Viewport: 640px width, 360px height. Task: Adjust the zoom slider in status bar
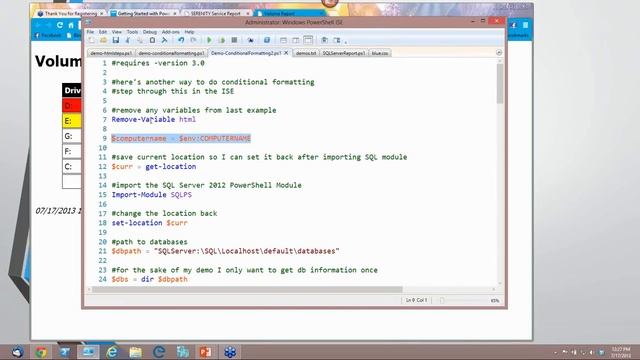pyautogui.click(x=442, y=300)
